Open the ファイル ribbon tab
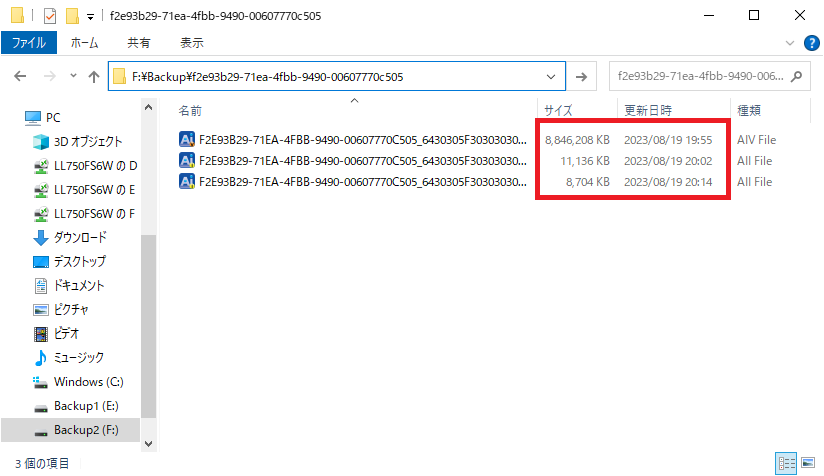Screen dimensions: 824x476 pyautogui.click(x=29, y=43)
